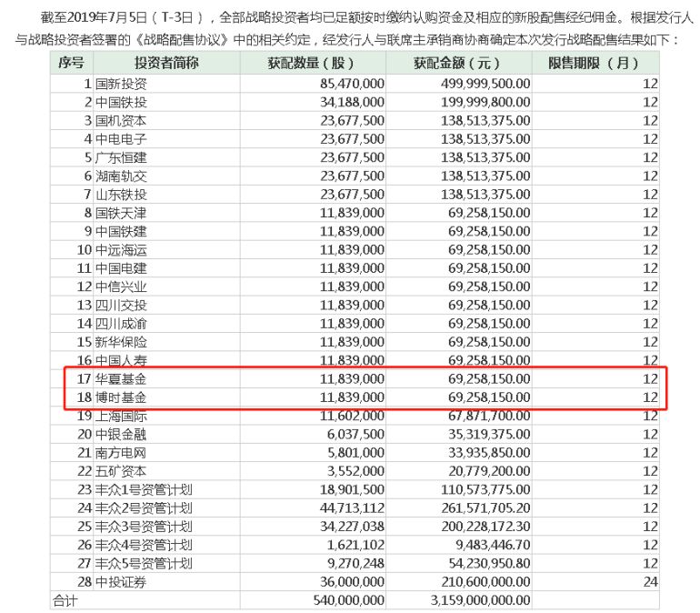
Task: Click the 44,713,112 shares value
Action: [352, 507]
